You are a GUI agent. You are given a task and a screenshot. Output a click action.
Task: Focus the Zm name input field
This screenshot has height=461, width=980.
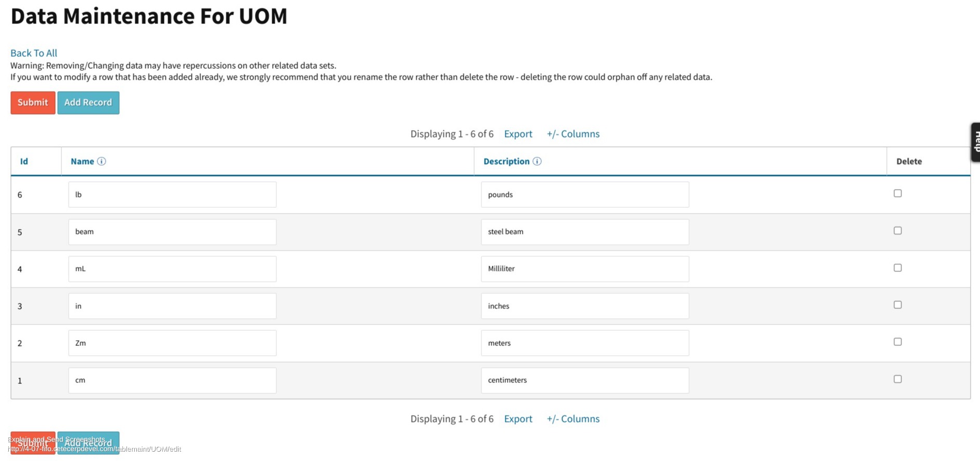[172, 343]
